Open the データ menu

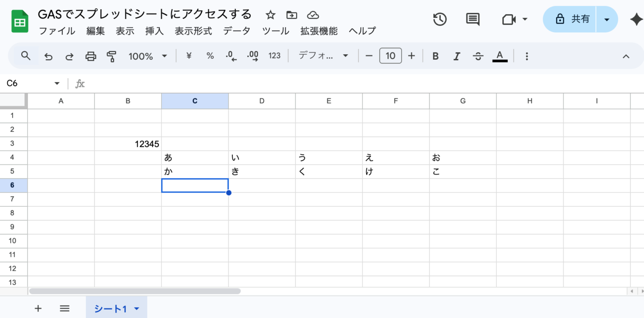tap(237, 31)
